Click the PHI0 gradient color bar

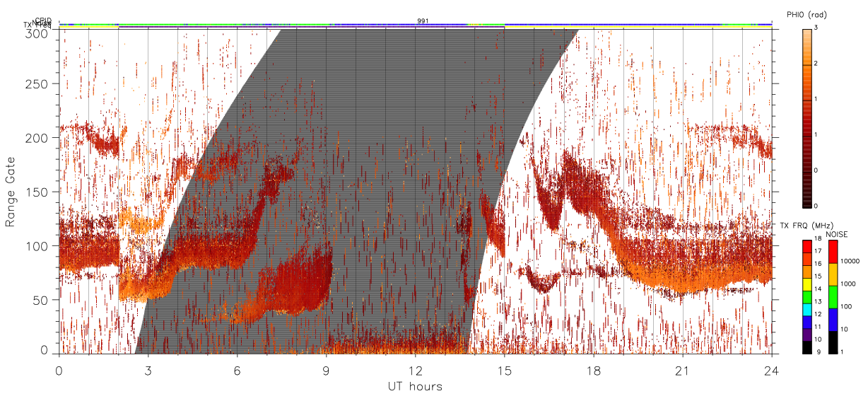point(807,117)
